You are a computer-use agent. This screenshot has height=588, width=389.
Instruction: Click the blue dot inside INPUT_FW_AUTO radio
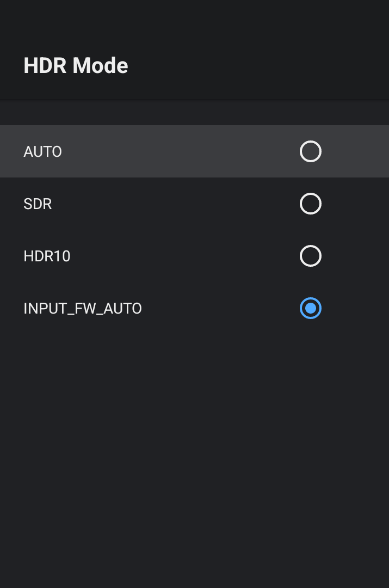(x=311, y=308)
